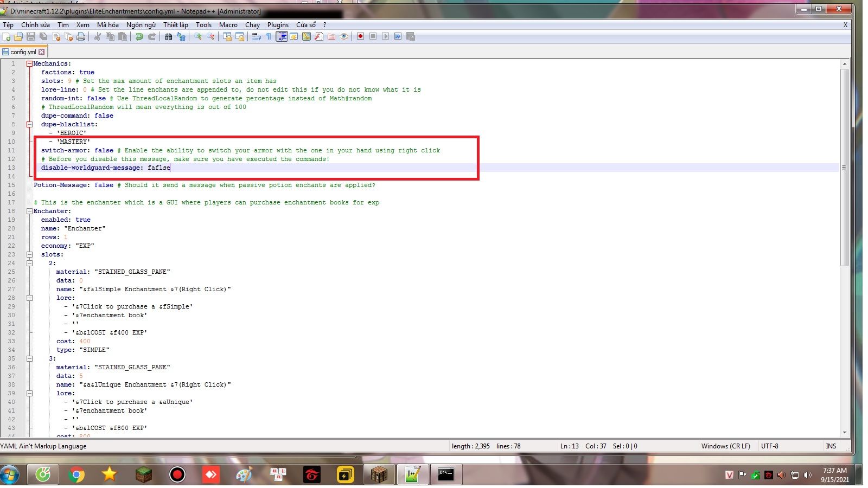This screenshot has height=488, width=868.
Task: Place cursor on 'disable-worldguard-message: faflse' line
Action: pyautogui.click(x=106, y=168)
